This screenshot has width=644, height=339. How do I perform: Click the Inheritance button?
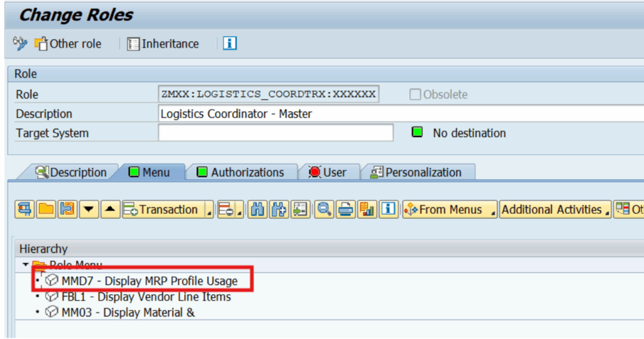pos(163,43)
